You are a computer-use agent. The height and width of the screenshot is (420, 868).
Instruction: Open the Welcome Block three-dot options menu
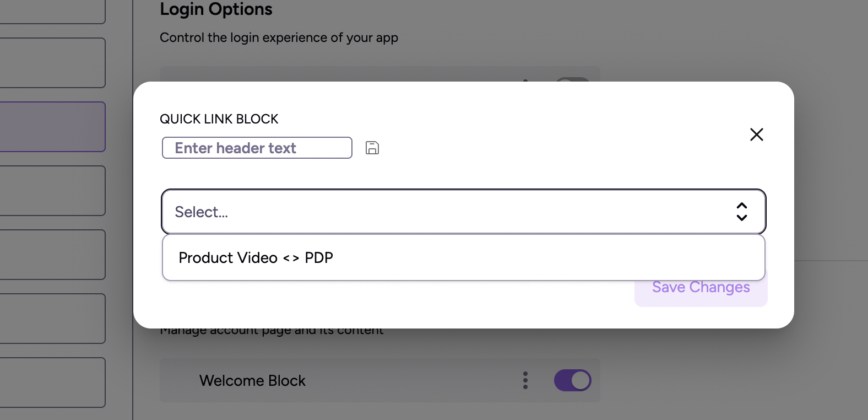pyautogui.click(x=525, y=380)
